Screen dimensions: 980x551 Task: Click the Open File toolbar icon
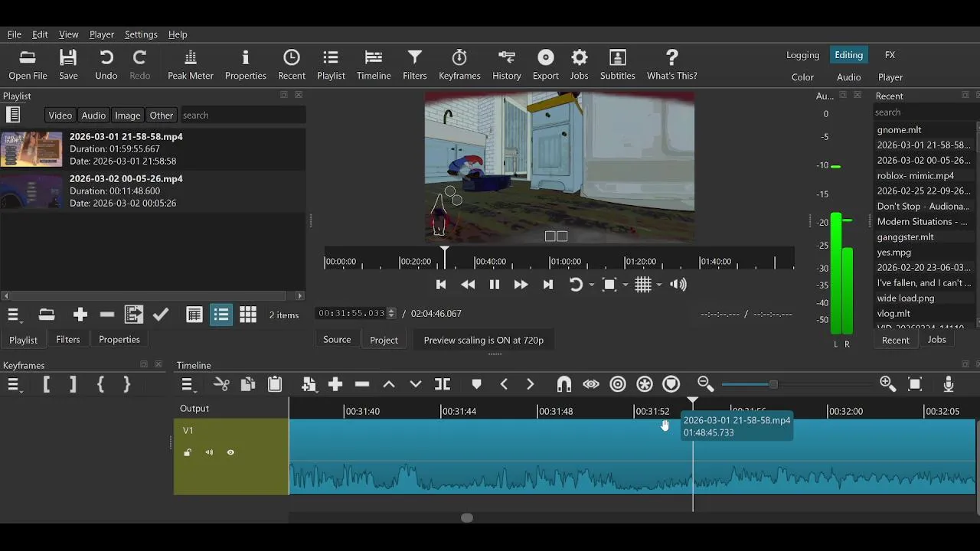(x=28, y=64)
